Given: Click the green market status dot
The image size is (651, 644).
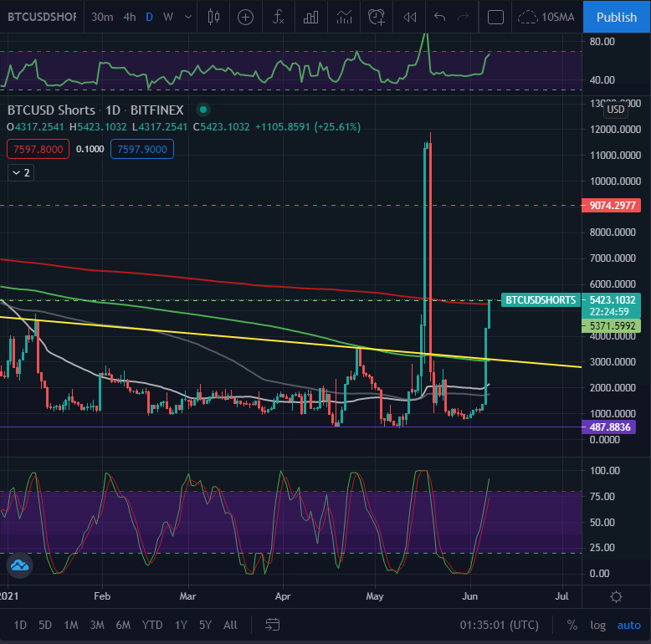Looking at the screenshot, I should click(x=203, y=110).
